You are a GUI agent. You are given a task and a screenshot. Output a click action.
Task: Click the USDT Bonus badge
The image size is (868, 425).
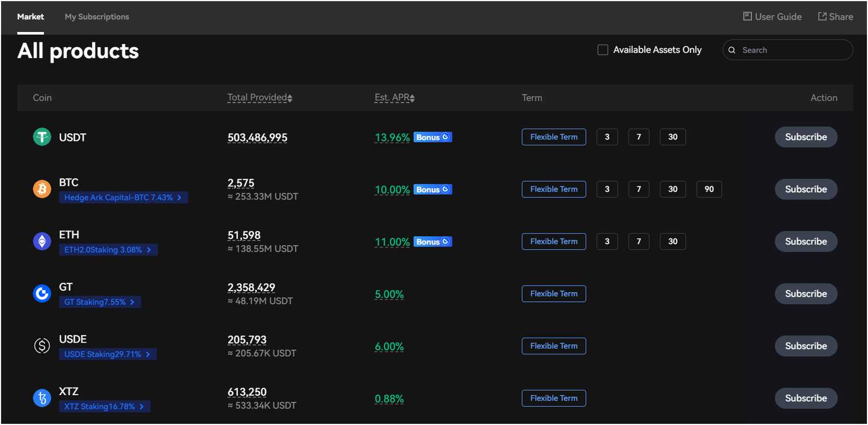(x=433, y=137)
